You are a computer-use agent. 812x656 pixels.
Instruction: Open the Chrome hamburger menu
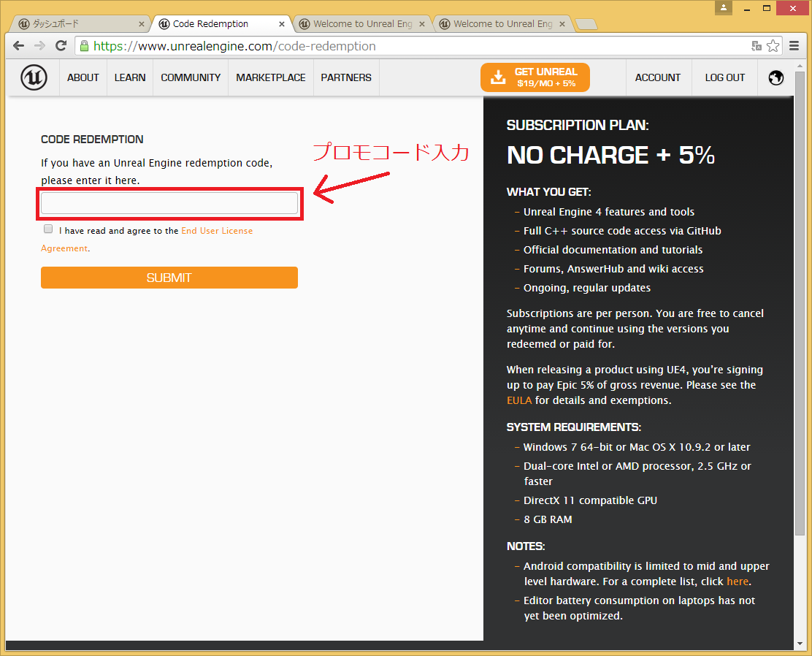click(x=794, y=45)
